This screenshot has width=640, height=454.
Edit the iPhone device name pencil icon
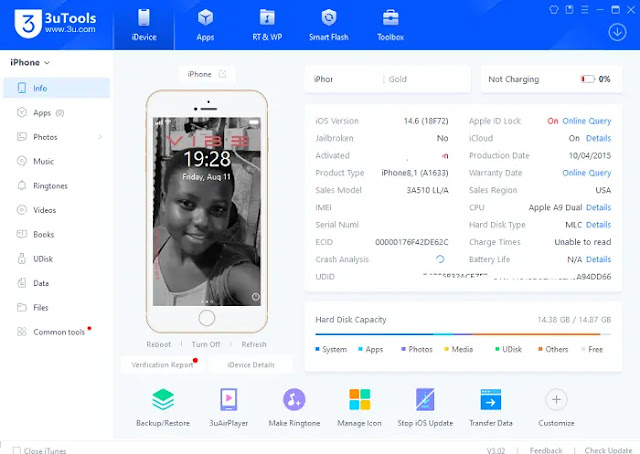[x=222, y=74]
